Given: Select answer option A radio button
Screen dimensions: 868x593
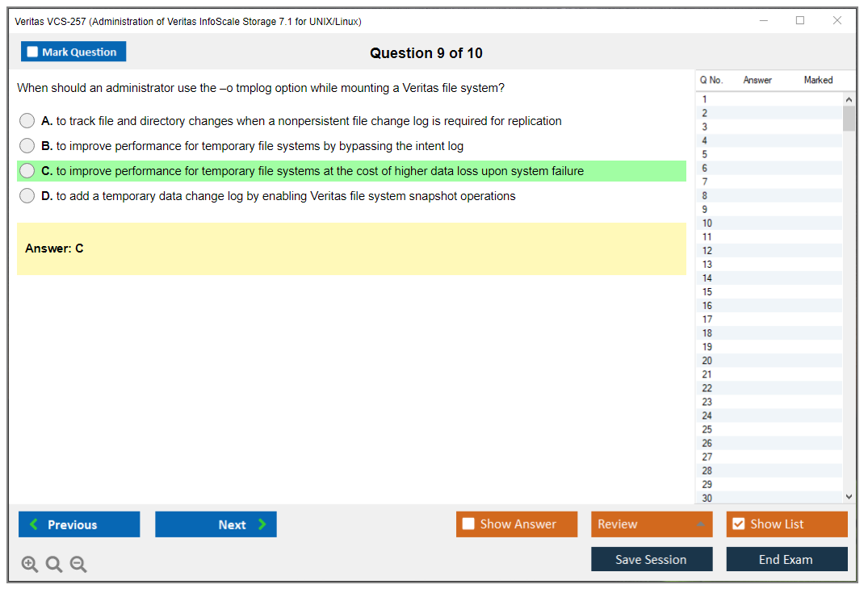Looking at the screenshot, I should point(27,121).
